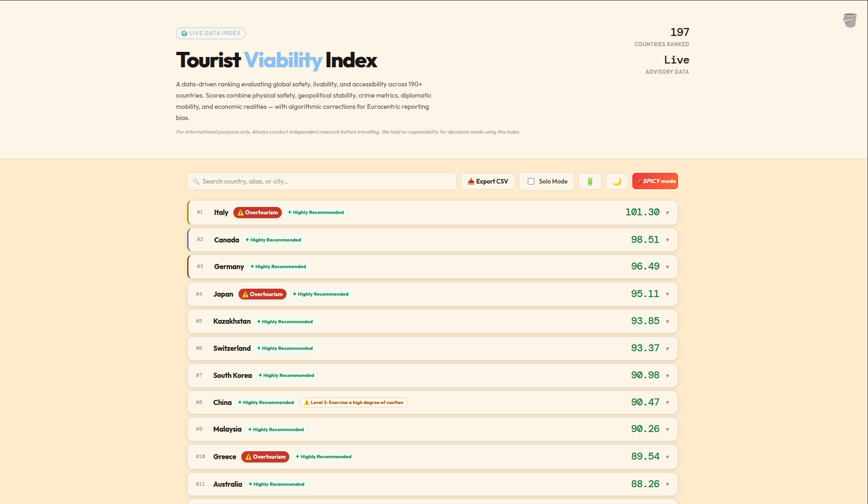Click the Switzerland country name
Viewport: 868px width, 504px height.
(232, 348)
